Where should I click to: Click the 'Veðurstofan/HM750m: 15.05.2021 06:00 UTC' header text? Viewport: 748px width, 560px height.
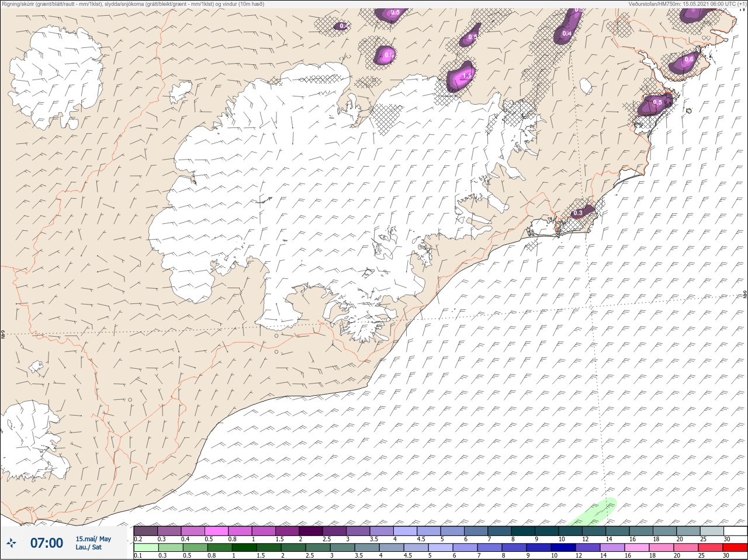pyautogui.click(x=687, y=4)
